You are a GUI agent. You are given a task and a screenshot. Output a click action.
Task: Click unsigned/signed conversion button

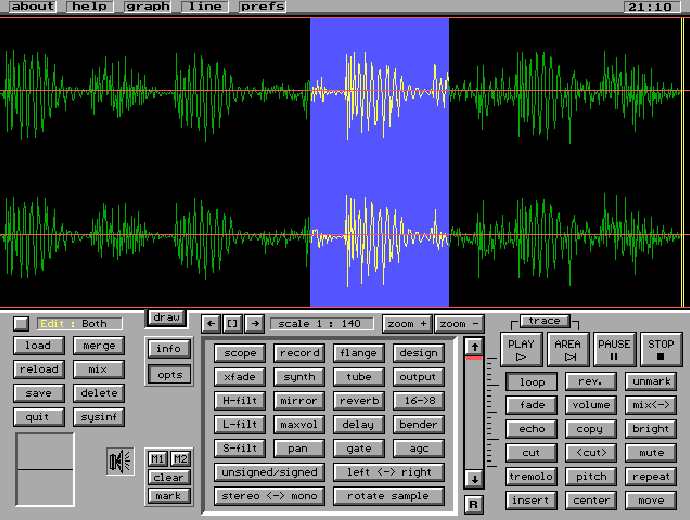tap(269, 472)
